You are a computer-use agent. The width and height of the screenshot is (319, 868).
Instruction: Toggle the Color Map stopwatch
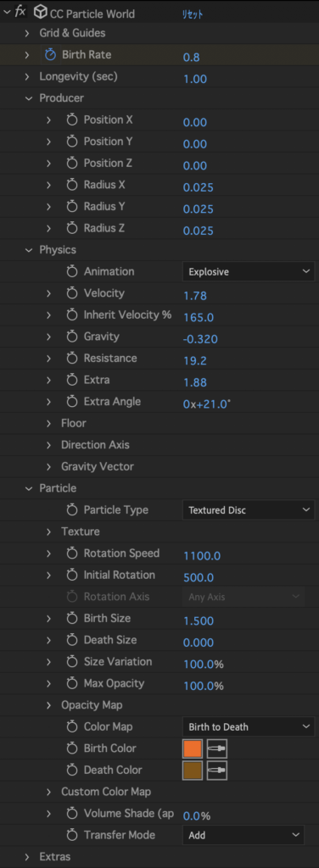[72, 726]
